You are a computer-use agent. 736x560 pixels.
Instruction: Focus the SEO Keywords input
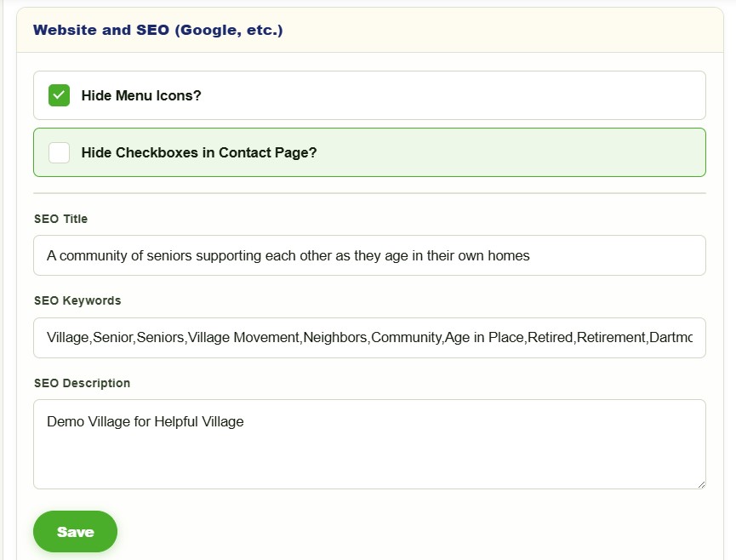tap(369, 338)
